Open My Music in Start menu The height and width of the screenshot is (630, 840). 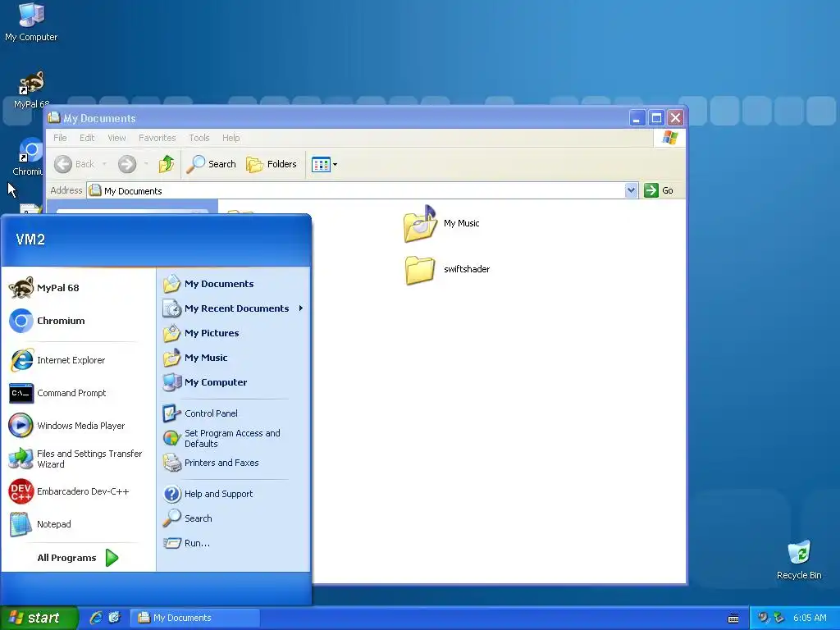click(x=233, y=358)
